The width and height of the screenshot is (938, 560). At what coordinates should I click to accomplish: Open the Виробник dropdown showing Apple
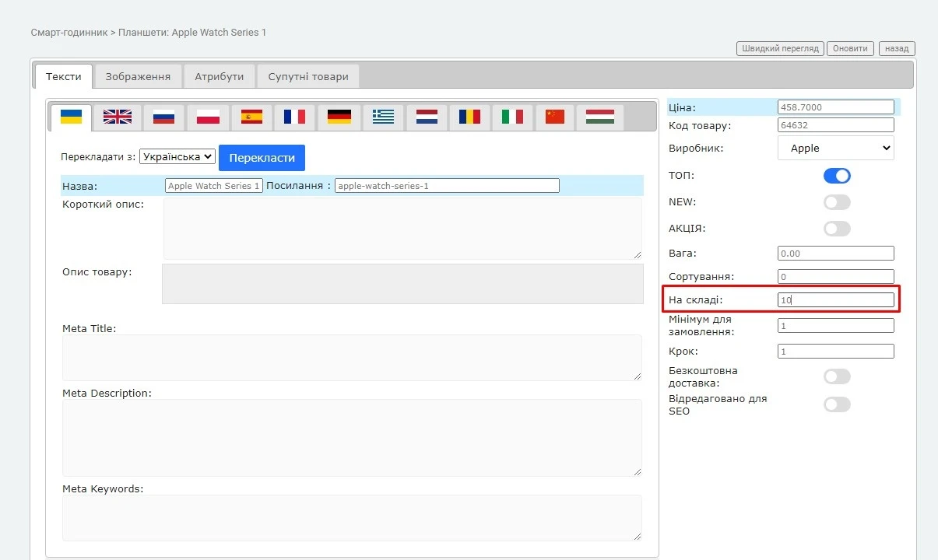pyautogui.click(x=835, y=148)
